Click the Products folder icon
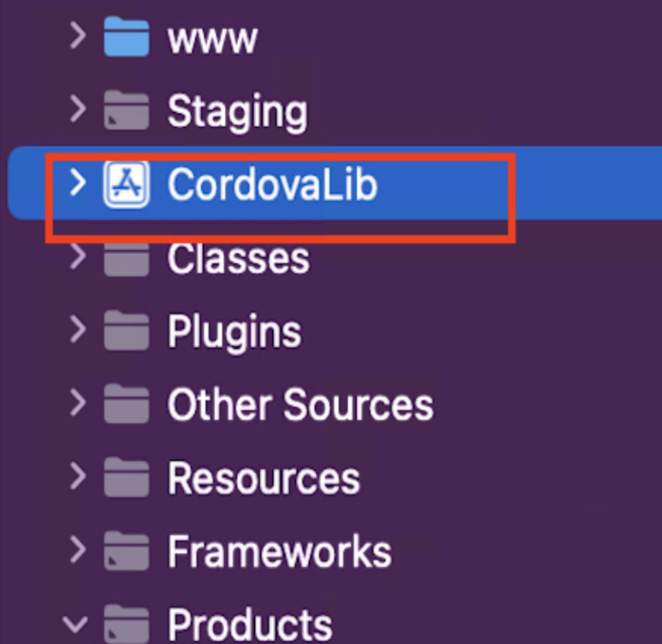 127,624
